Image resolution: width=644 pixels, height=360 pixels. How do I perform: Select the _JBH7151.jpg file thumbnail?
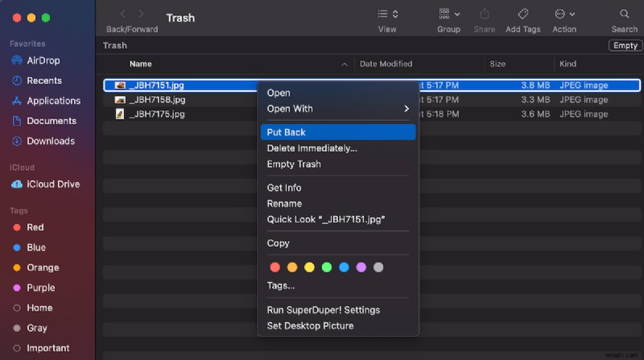click(120, 85)
